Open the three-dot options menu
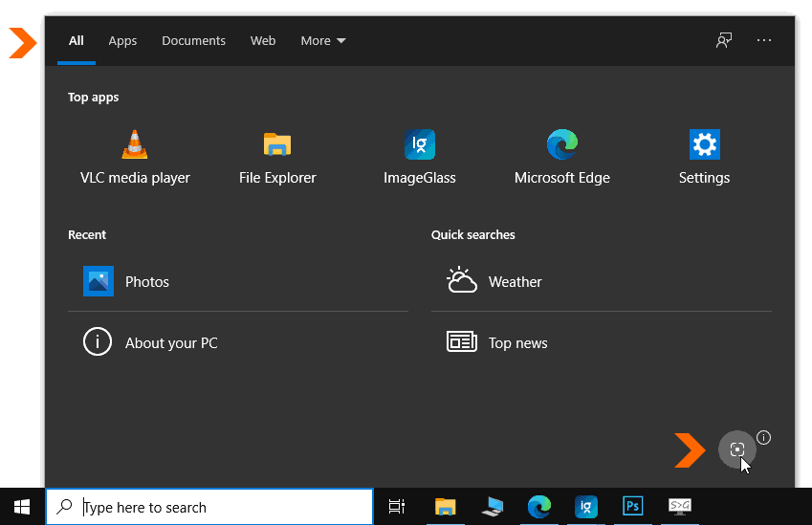The image size is (812, 525). tap(764, 40)
